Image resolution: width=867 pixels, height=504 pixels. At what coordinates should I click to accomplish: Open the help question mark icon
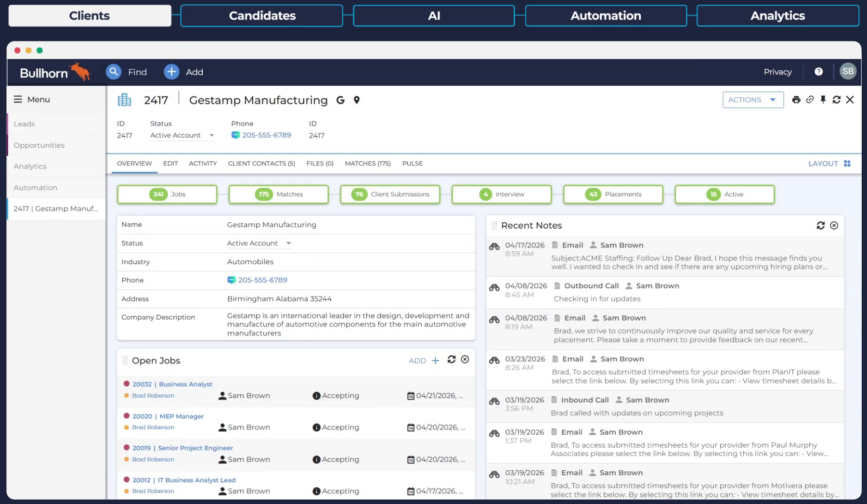click(818, 72)
